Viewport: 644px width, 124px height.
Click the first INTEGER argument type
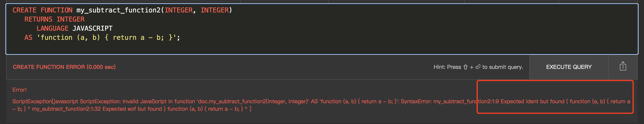(178, 10)
